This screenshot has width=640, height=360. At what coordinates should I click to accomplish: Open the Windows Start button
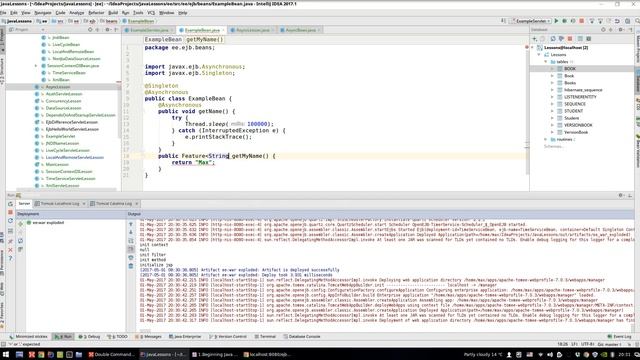(x=6, y=355)
